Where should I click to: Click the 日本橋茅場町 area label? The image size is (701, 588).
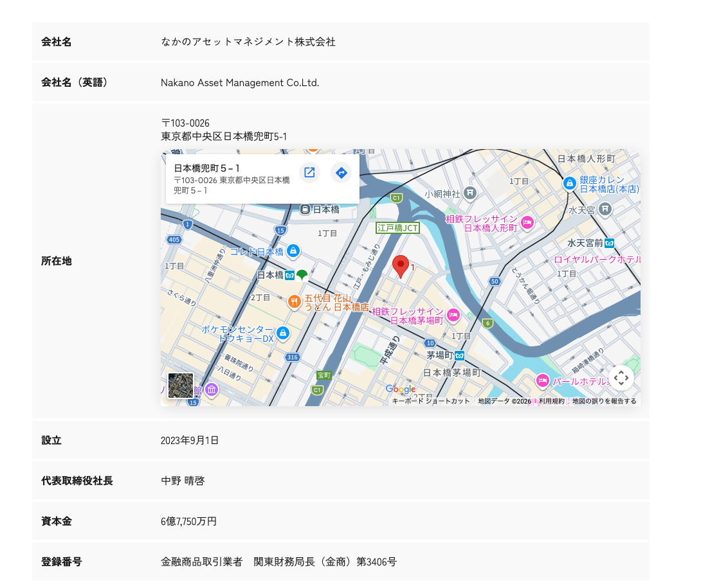click(x=452, y=373)
